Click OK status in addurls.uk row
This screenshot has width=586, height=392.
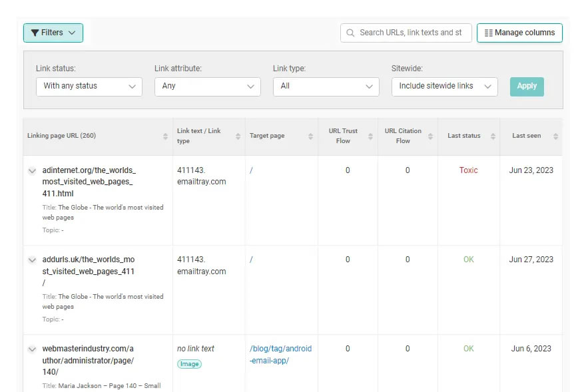point(468,260)
